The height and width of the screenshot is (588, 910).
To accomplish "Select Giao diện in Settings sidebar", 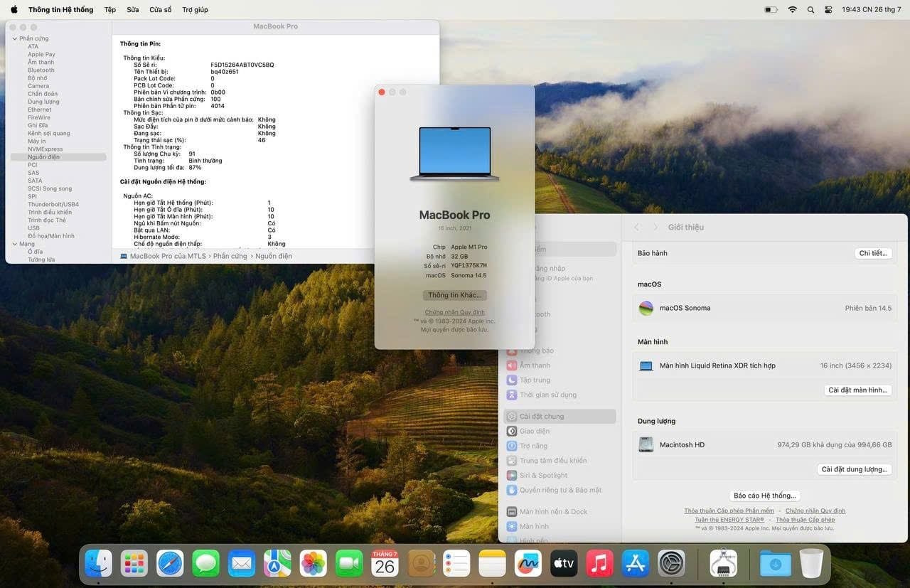I will tap(560, 431).
